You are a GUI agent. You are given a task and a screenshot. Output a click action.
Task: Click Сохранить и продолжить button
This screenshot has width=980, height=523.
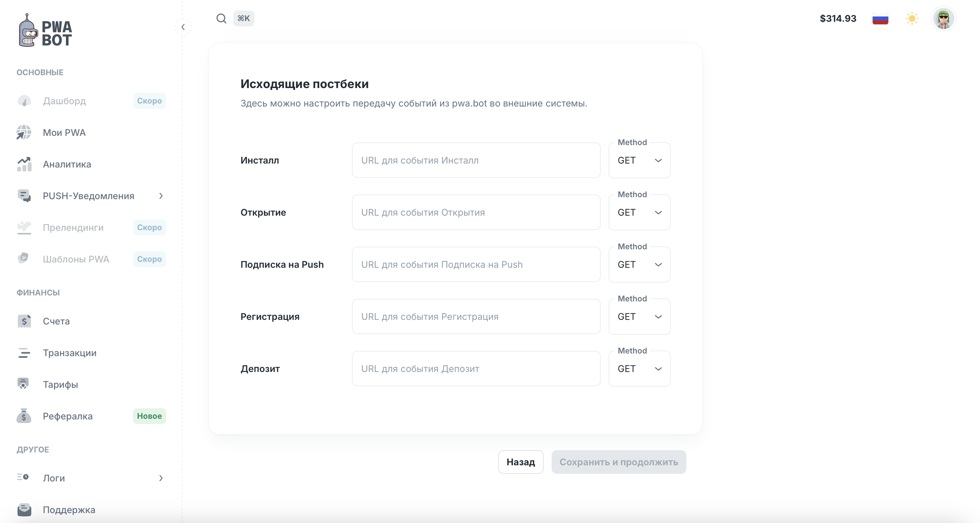point(618,462)
